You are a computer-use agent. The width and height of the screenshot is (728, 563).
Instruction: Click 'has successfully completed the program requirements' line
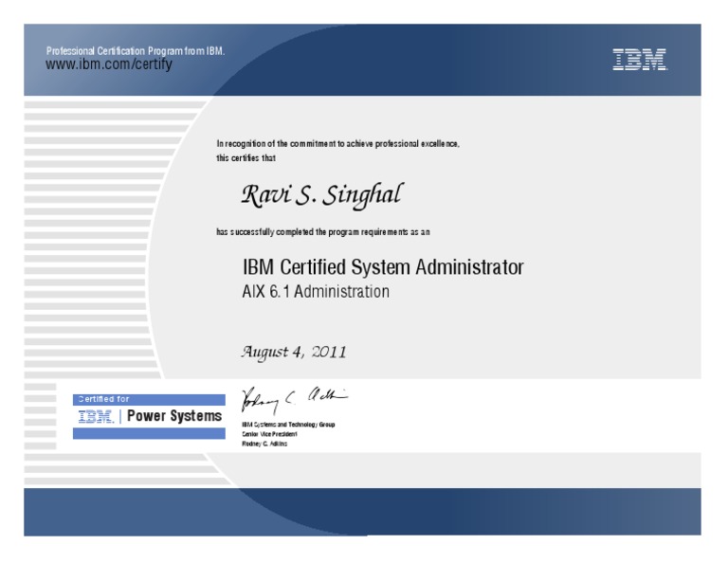click(x=323, y=232)
